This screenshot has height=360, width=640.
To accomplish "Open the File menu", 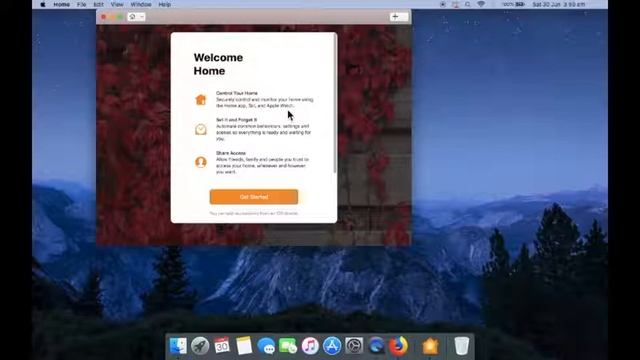I will coord(82,4).
